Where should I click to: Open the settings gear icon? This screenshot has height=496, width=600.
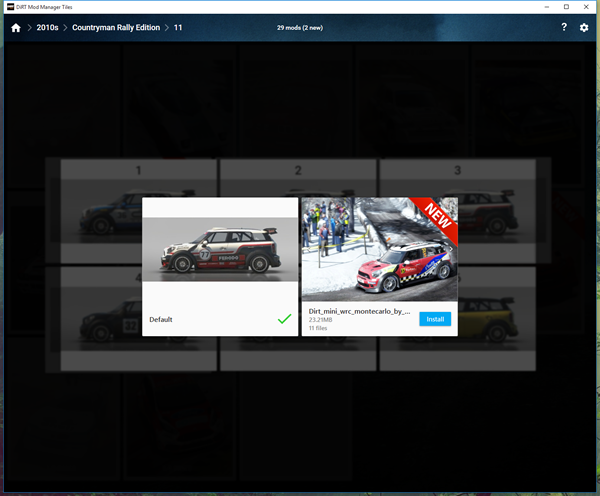pos(584,28)
